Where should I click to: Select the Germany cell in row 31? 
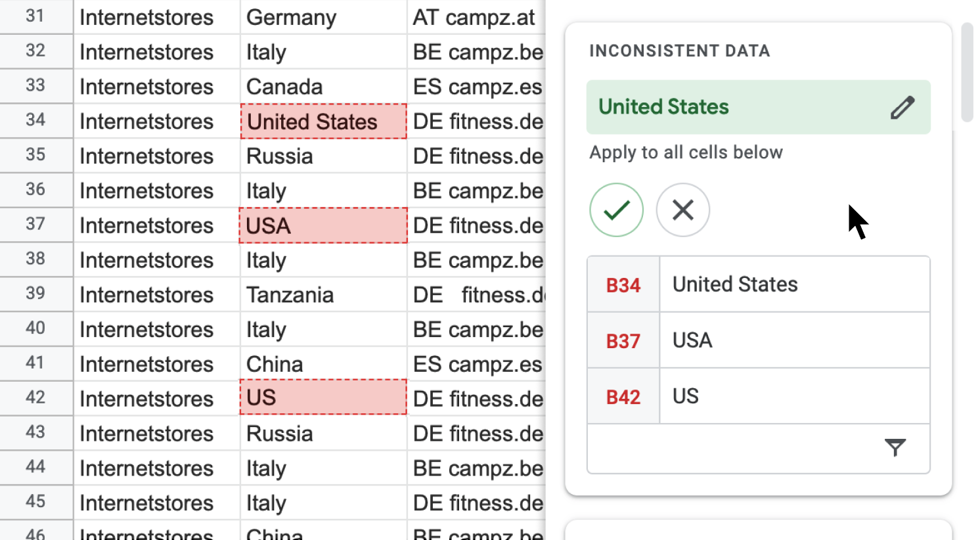tap(324, 17)
